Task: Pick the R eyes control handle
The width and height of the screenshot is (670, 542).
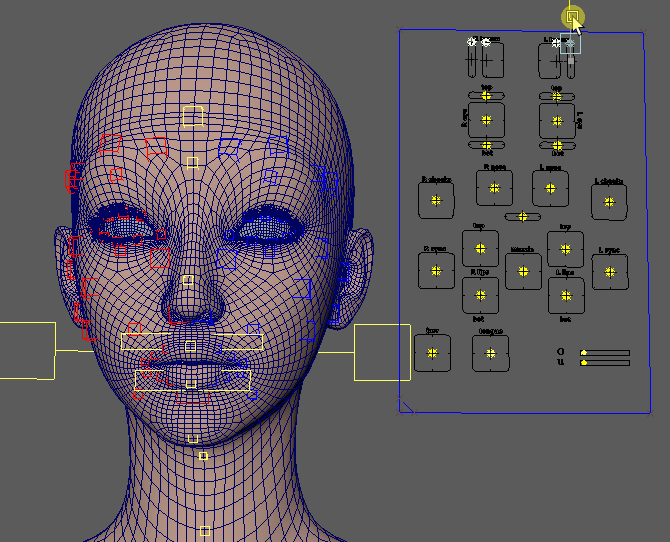Action: 494,187
